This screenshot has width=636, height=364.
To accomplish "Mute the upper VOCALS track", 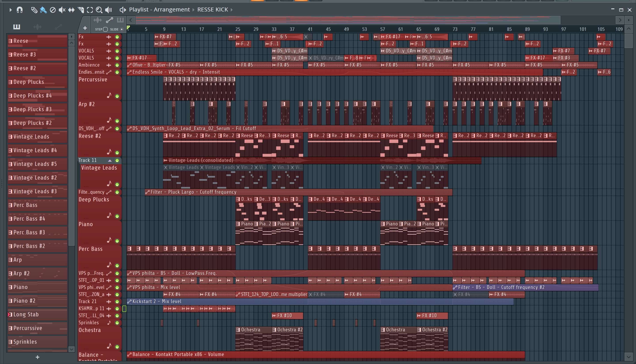I will tap(117, 51).
